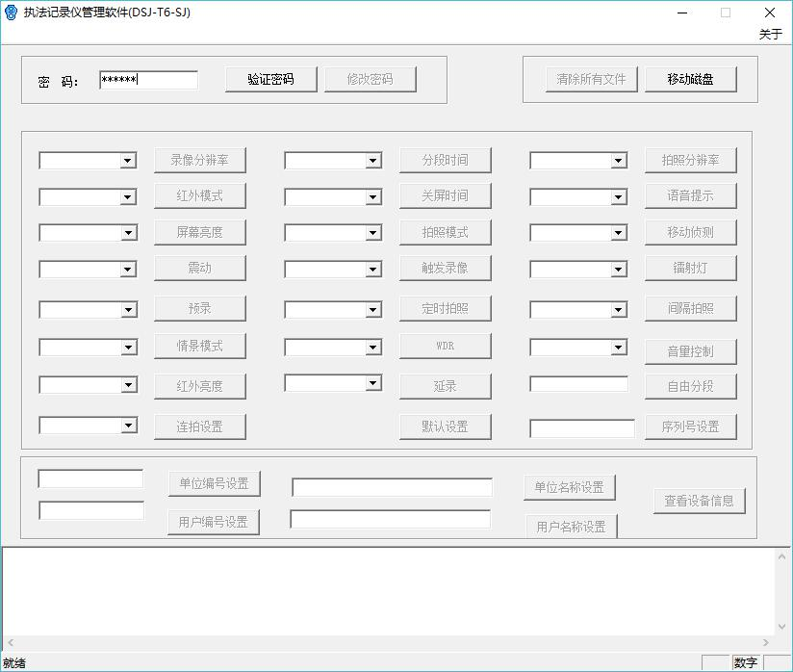Click the horizontal scrollbar right arrow
This screenshot has height=672, width=793.
(x=767, y=643)
